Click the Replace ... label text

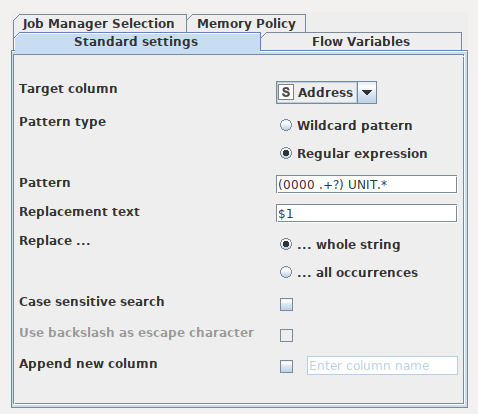[x=55, y=241]
